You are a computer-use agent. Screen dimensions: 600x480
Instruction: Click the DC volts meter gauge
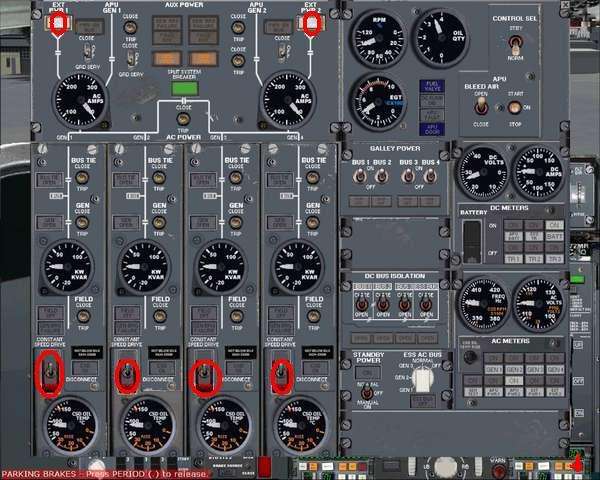482,171
